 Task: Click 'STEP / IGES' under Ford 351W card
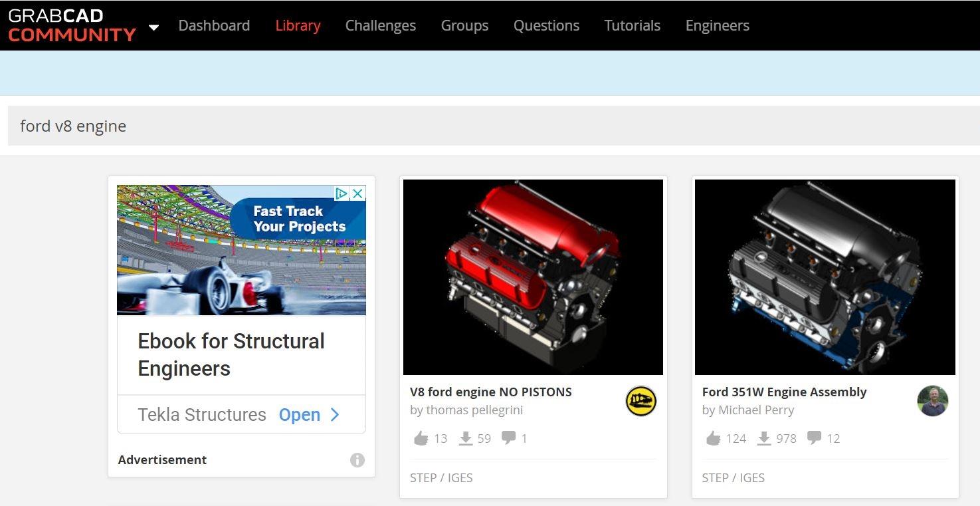[734, 477]
